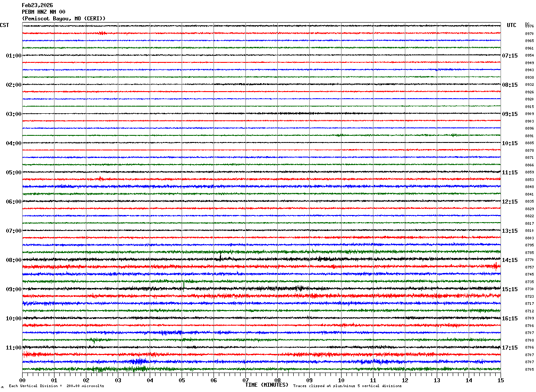This screenshot has height=392, width=536.
Task: Click the station code "PEBM HNZ NM 00"
Action: point(43,12)
